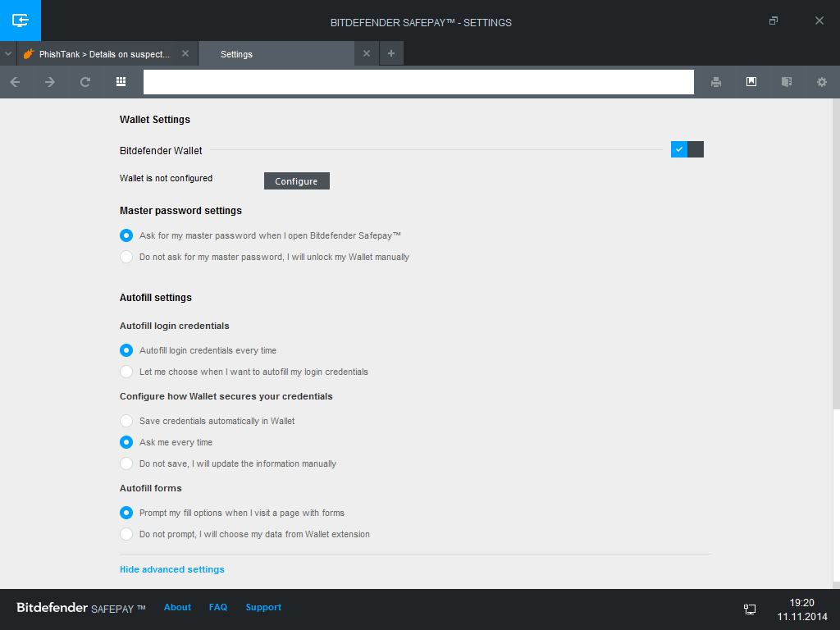Open the FAQ link

(218, 607)
